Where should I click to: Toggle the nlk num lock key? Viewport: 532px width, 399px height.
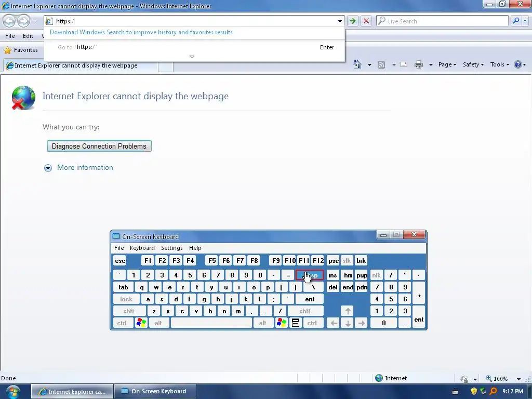(x=376, y=275)
